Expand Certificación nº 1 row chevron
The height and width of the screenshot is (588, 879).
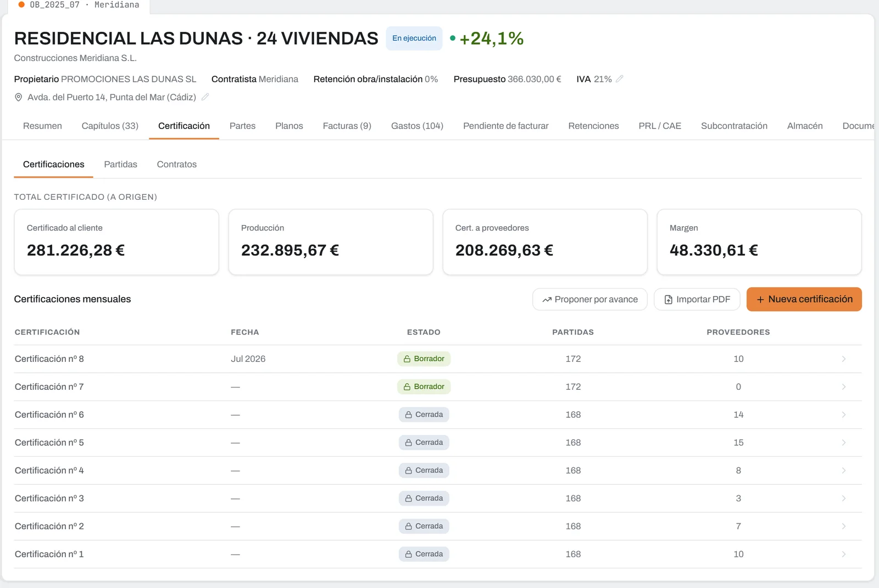844,555
